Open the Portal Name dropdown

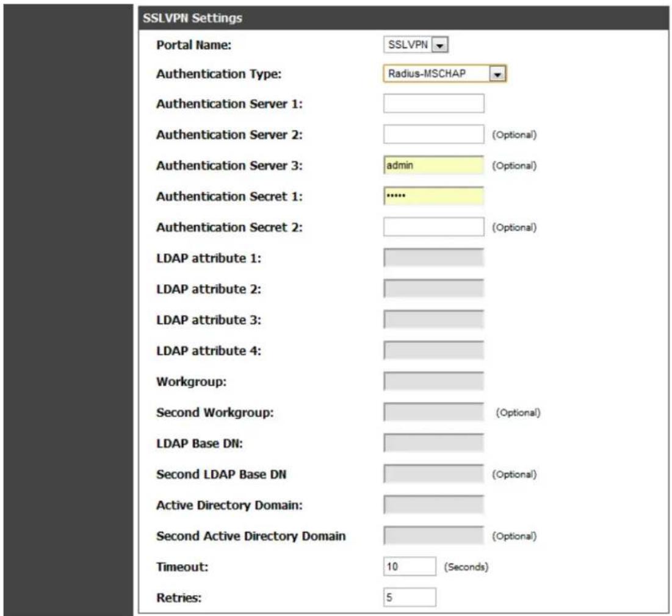point(416,45)
